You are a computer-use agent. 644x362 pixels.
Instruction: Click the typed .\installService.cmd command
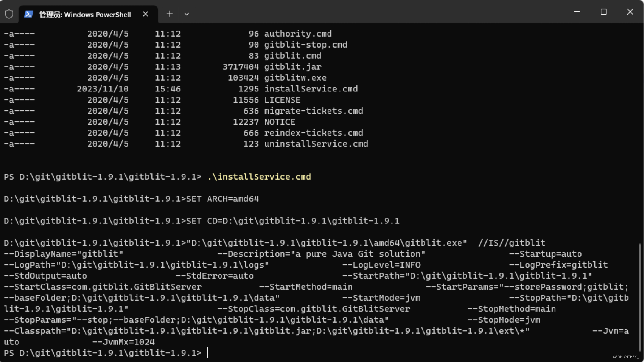tap(259, 177)
